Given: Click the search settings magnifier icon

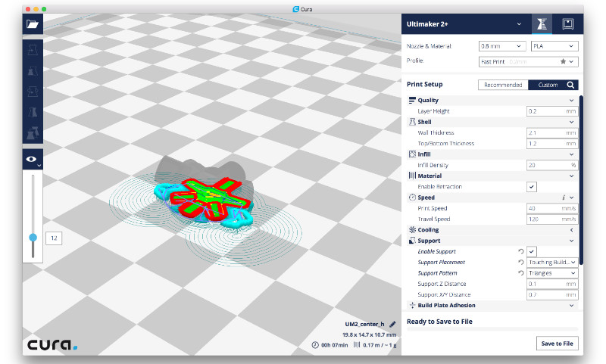Looking at the screenshot, I should coord(570,85).
